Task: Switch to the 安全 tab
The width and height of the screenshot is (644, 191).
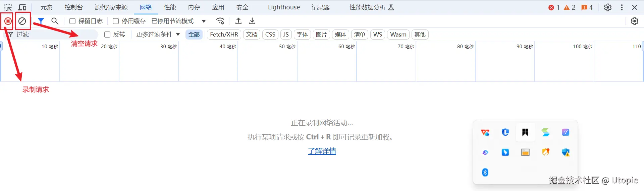Action: 243,7
